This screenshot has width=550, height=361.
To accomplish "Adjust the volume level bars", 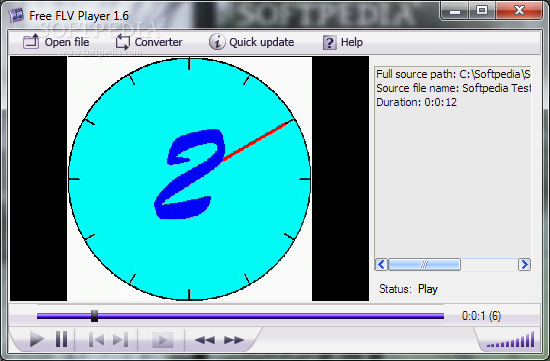I will pyautogui.click(x=511, y=339).
